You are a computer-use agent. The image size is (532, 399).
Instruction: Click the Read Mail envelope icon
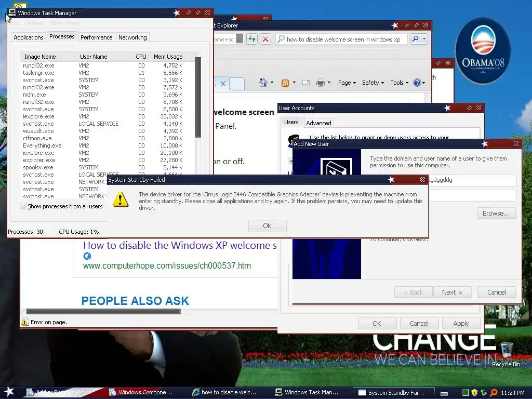coord(305,83)
